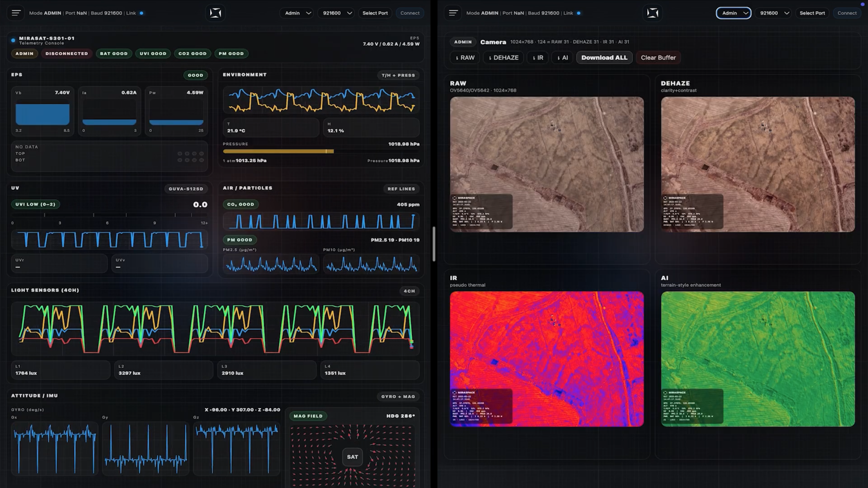Download IR images with arrow button
Viewport: 868px width, 488px height.
(x=537, y=58)
